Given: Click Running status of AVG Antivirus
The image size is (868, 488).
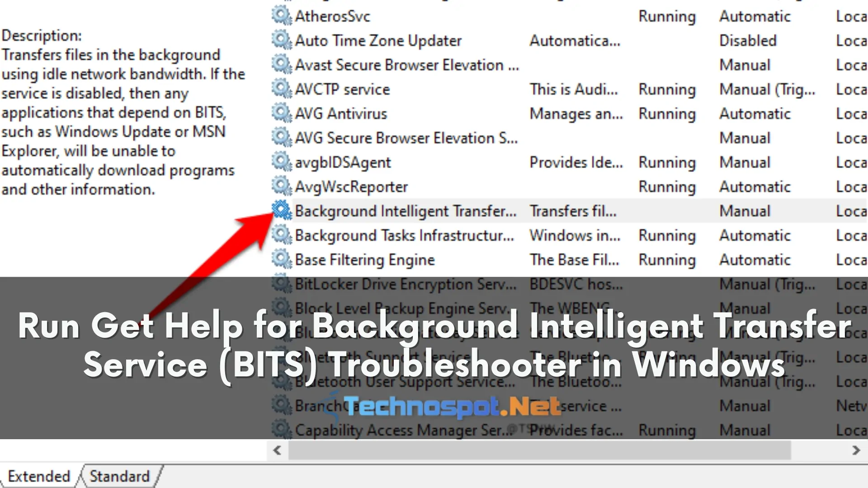Looking at the screenshot, I should pos(667,115).
